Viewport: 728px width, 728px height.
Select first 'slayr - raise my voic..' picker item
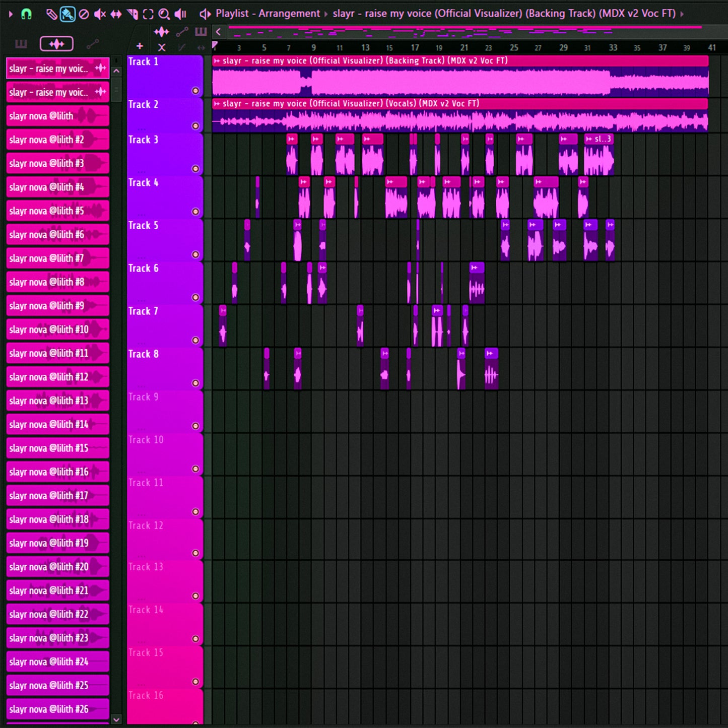(58, 69)
